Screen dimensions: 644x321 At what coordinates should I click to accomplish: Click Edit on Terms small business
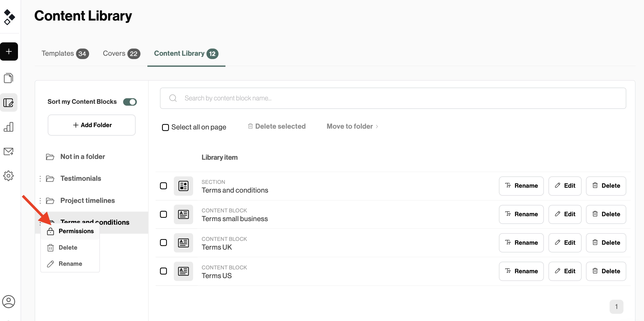coord(565,214)
